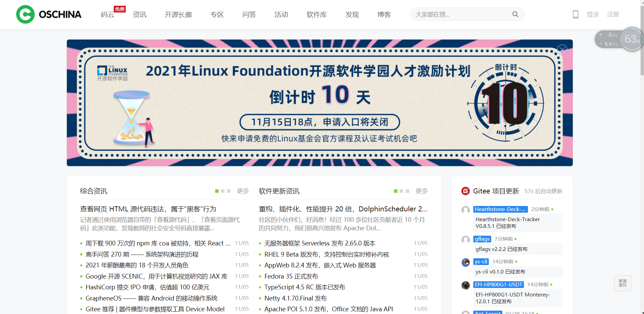This screenshot has height=314, width=644.
Task: Open RHEL 9 Beta 版发布 article
Action: [x=327, y=254]
